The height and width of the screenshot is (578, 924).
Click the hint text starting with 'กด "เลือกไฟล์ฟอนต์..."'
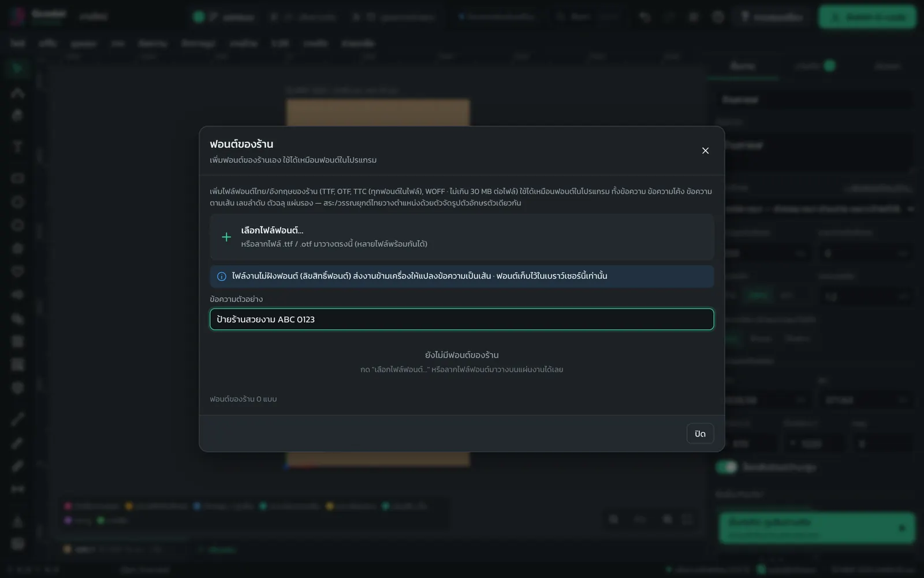tap(461, 369)
